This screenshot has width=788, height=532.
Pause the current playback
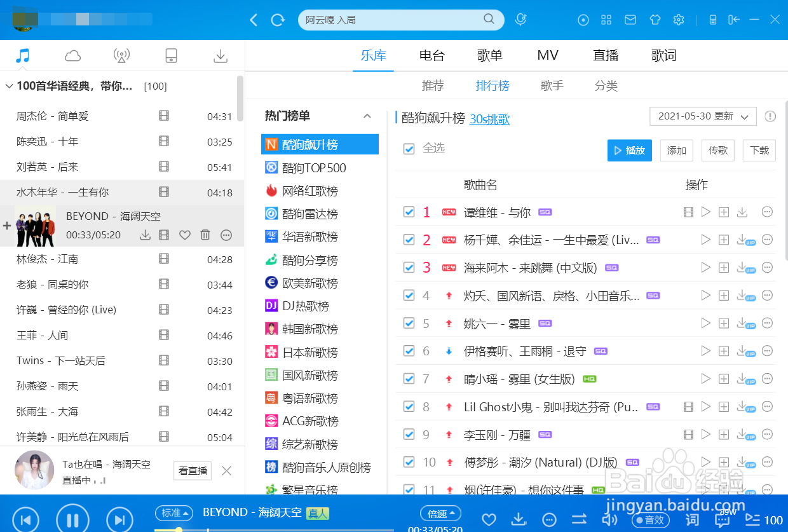[x=72, y=519]
